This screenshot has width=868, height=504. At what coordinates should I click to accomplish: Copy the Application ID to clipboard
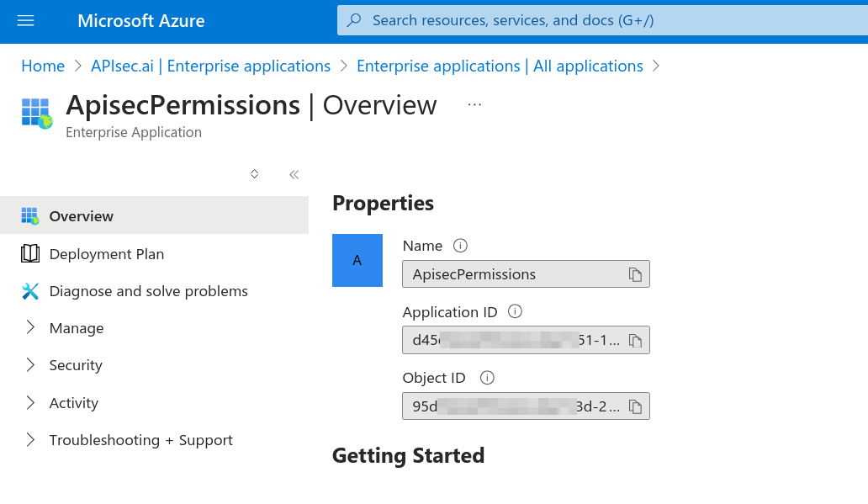[636, 341]
